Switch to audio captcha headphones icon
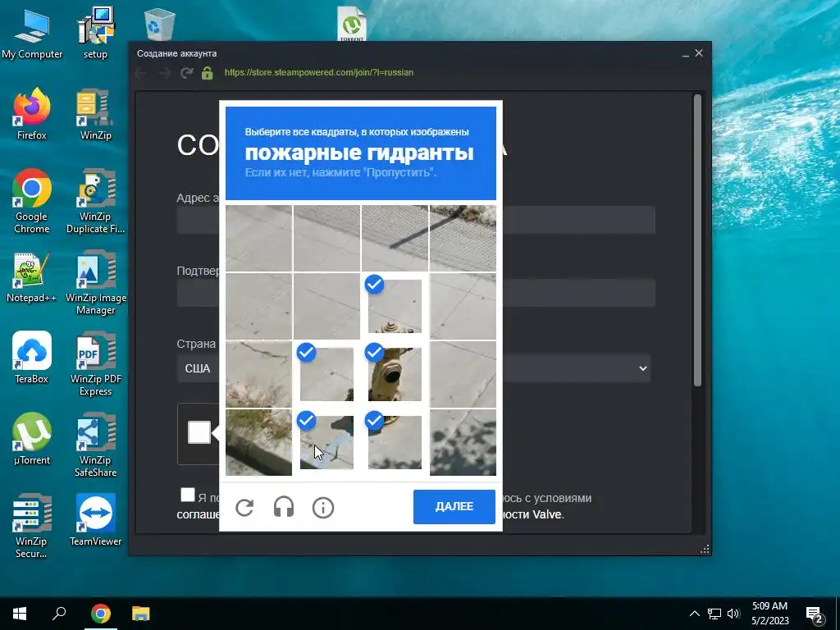This screenshot has height=630, width=840. pos(283,507)
